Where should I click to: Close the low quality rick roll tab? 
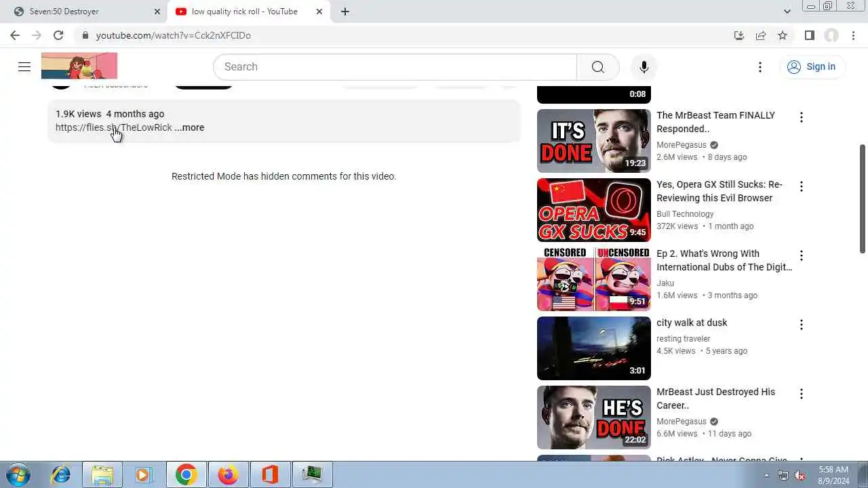tap(319, 12)
